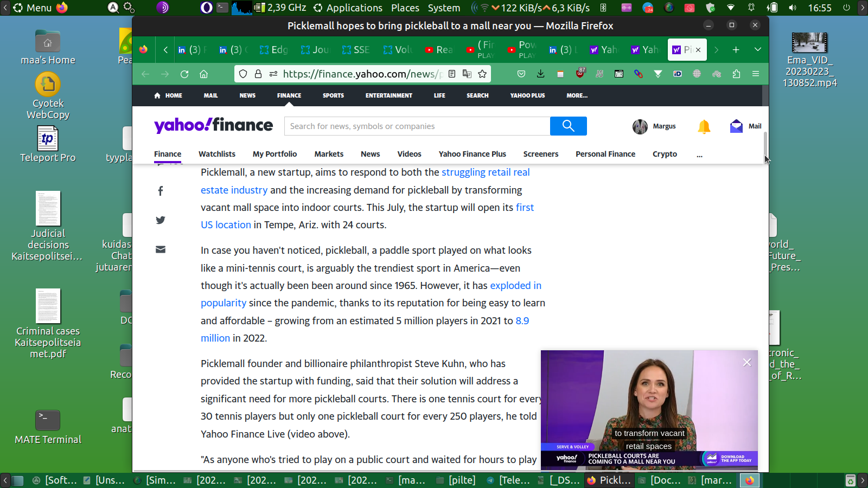Open the MATE Menu button
Viewport: 868px width, 488px height.
(x=33, y=8)
